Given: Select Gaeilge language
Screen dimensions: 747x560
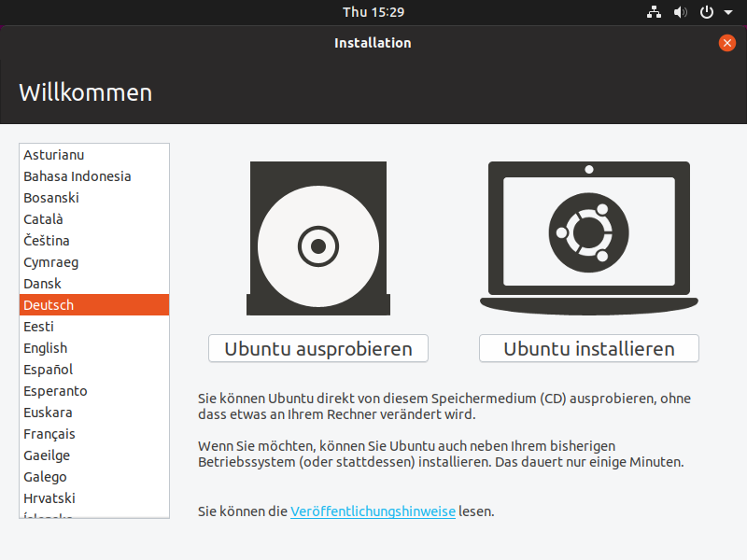Looking at the screenshot, I should pos(94,455).
